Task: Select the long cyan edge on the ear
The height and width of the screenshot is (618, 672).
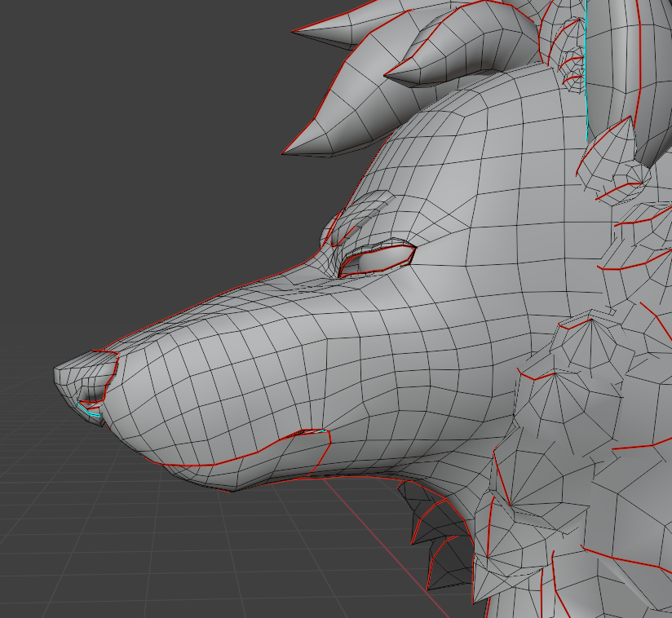Action: 586,71
